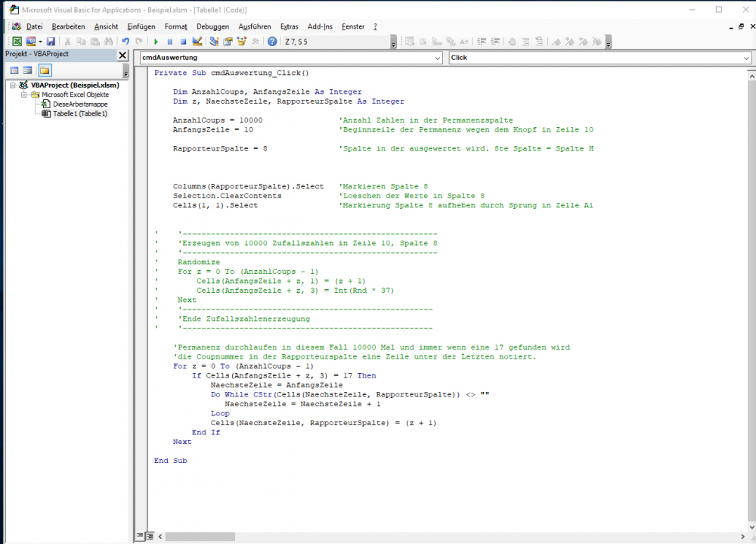Click the Copy icon in the toolbar
Image resolution: width=756 pixels, height=544 pixels.
82,42
